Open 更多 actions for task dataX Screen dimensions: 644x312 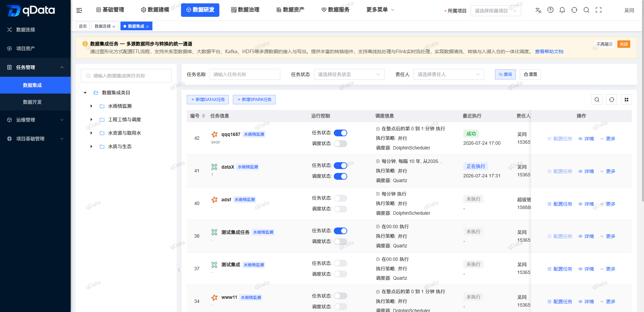tap(608, 171)
